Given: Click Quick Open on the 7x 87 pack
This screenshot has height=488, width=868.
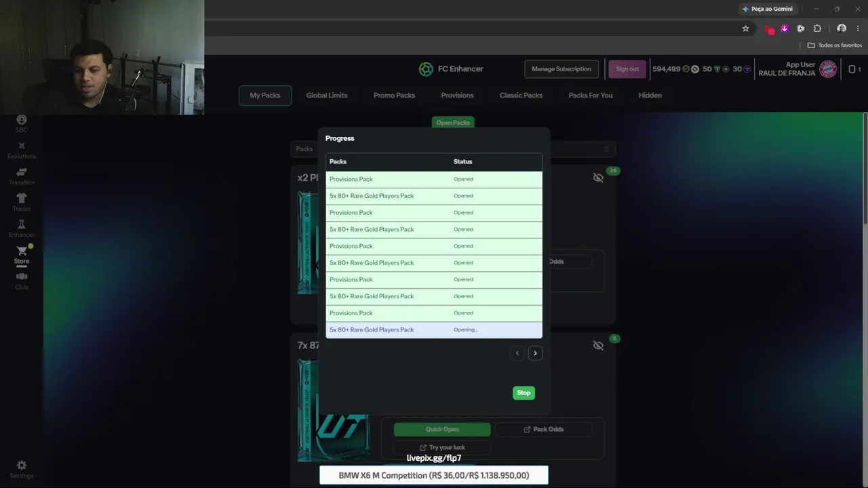Looking at the screenshot, I should point(442,429).
